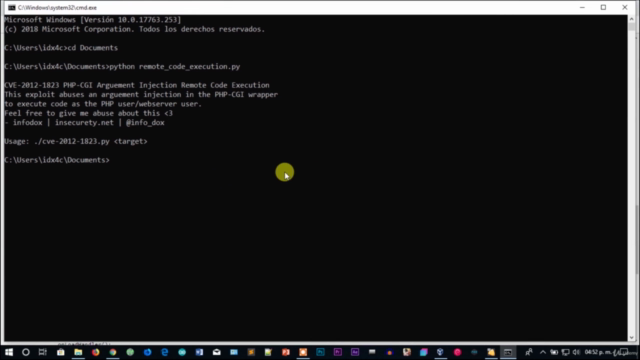Click the 'cd Documents' command line
The width and height of the screenshot is (640, 360).
(x=61, y=48)
